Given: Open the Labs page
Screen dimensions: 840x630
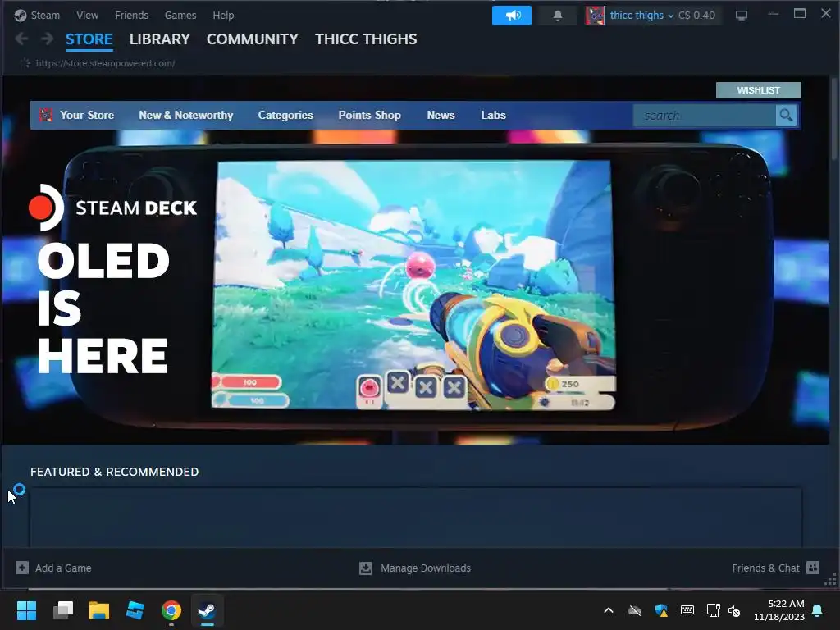Looking at the screenshot, I should pos(493,115).
